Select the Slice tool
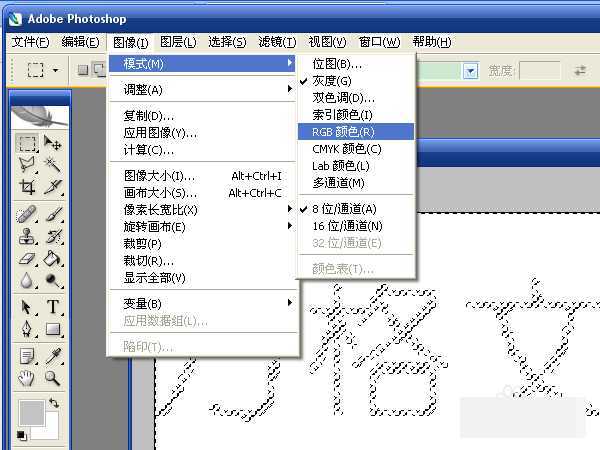 point(52,187)
